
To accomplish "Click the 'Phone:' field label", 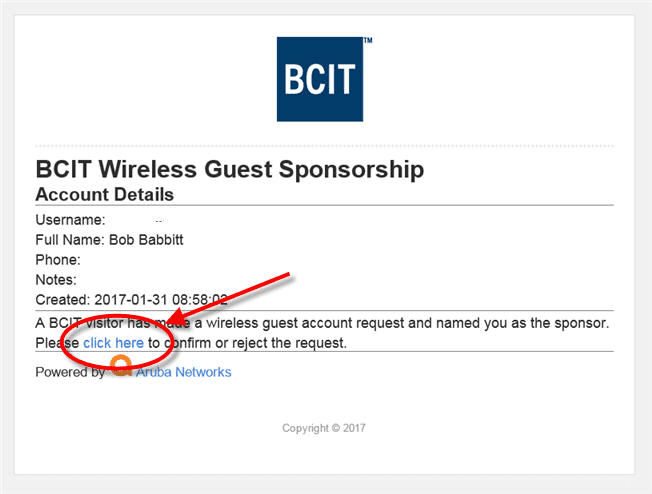I will (x=58, y=260).
